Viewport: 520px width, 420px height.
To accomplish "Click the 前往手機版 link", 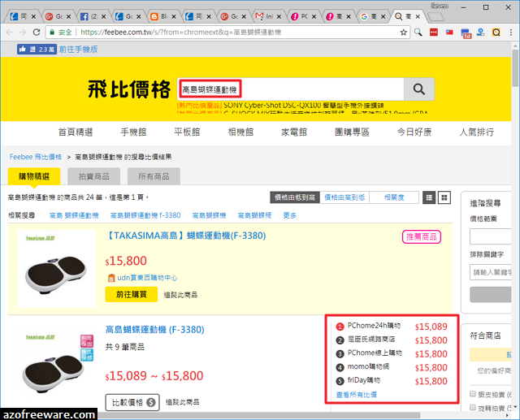I will coord(78,50).
